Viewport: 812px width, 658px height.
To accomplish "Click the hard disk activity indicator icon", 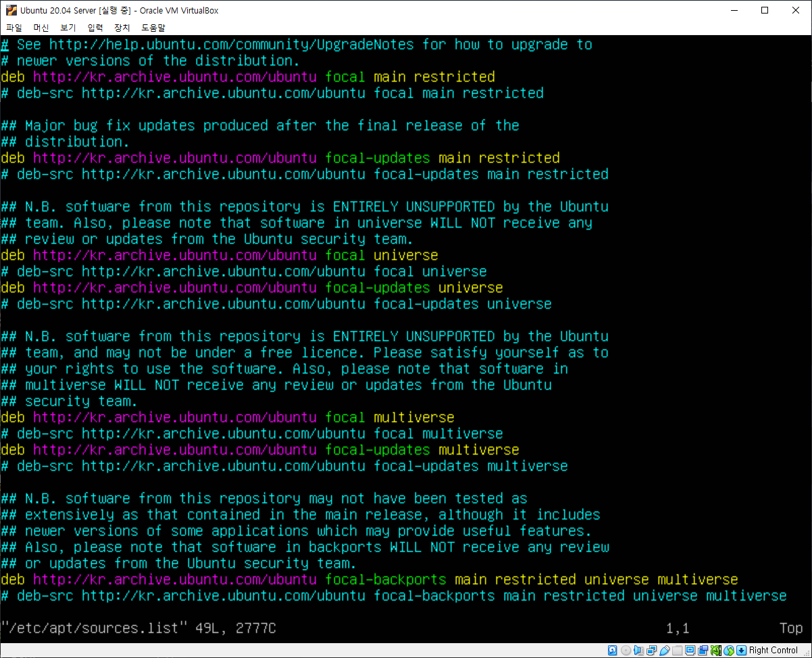I will pos(613,650).
